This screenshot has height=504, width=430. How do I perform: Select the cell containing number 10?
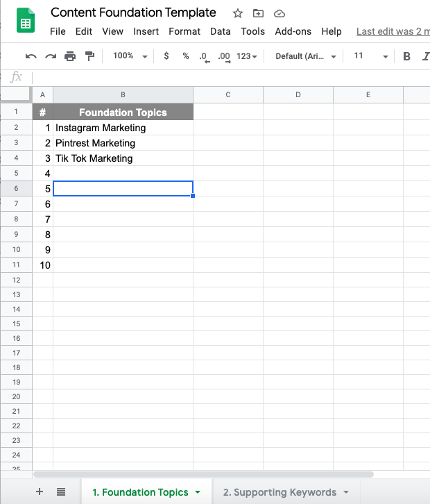[43, 265]
